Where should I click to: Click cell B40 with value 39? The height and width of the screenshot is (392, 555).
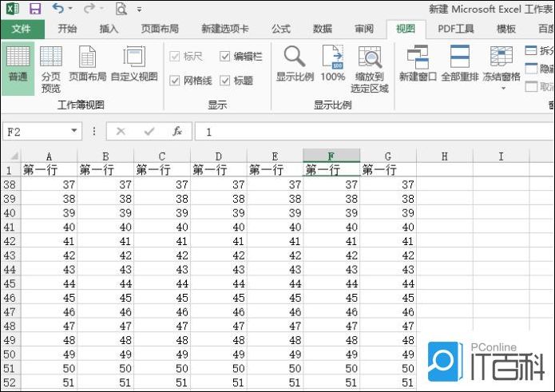pos(105,212)
